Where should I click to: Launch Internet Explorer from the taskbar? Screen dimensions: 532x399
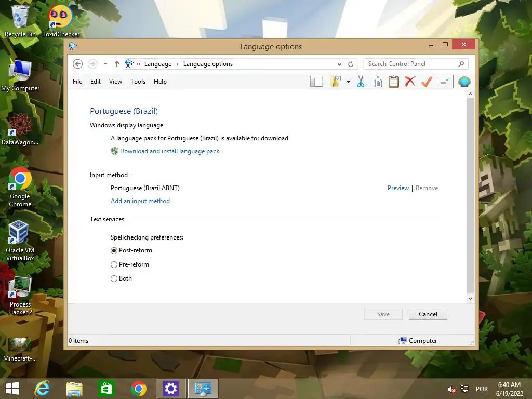[x=42, y=389]
